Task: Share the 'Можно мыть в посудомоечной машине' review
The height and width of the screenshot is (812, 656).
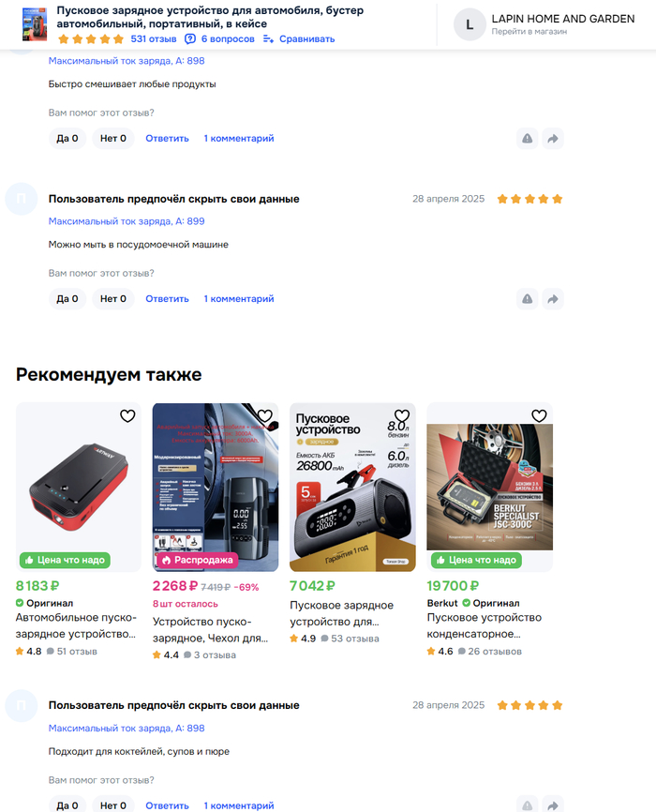Action: 553,299
